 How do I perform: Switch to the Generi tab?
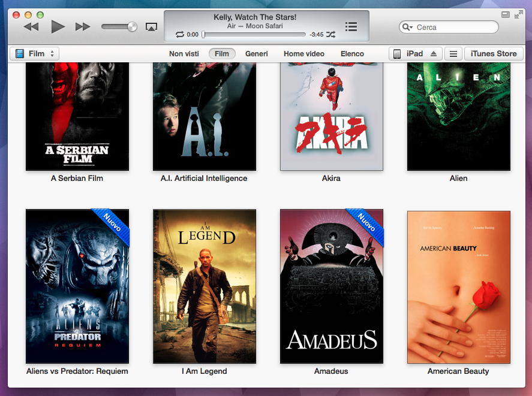point(257,53)
